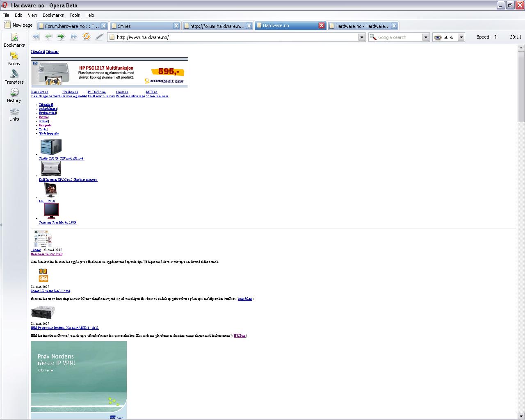Viewport: 525px width, 420px height.
Task: Go back using the Back arrow
Action: tap(48, 37)
